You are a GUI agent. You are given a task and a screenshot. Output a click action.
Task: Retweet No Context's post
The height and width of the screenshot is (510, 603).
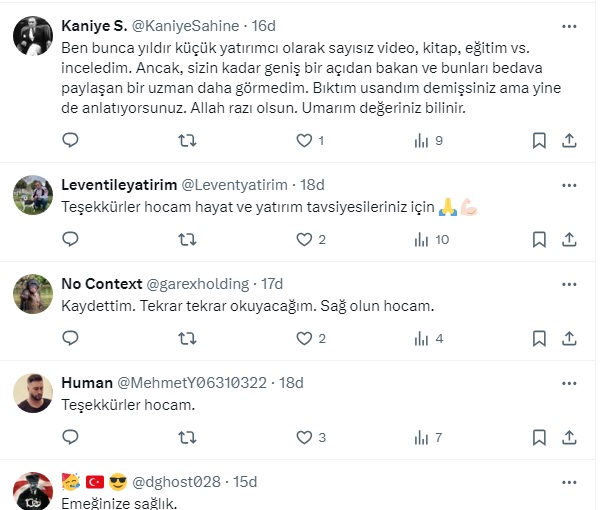click(x=186, y=338)
